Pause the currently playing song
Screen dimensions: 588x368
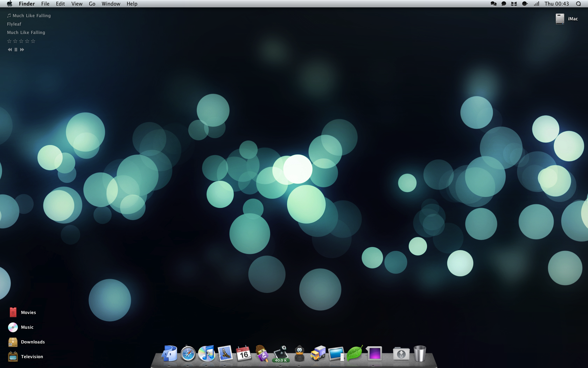(16, 50)
